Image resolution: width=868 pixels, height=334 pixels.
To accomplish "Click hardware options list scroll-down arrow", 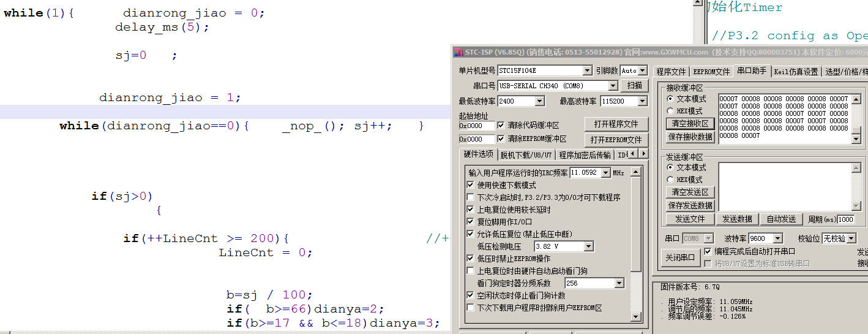I will coord(636,316).
